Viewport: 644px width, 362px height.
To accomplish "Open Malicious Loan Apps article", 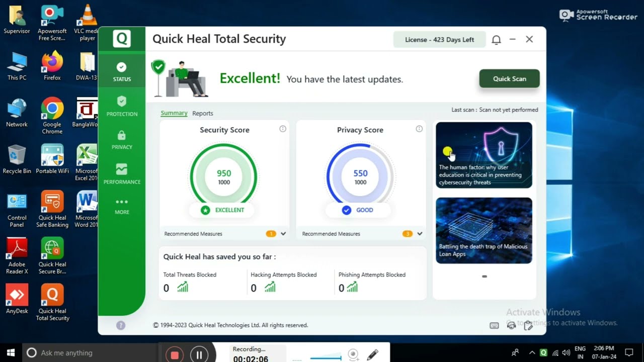I will click(x=484, y=230).
